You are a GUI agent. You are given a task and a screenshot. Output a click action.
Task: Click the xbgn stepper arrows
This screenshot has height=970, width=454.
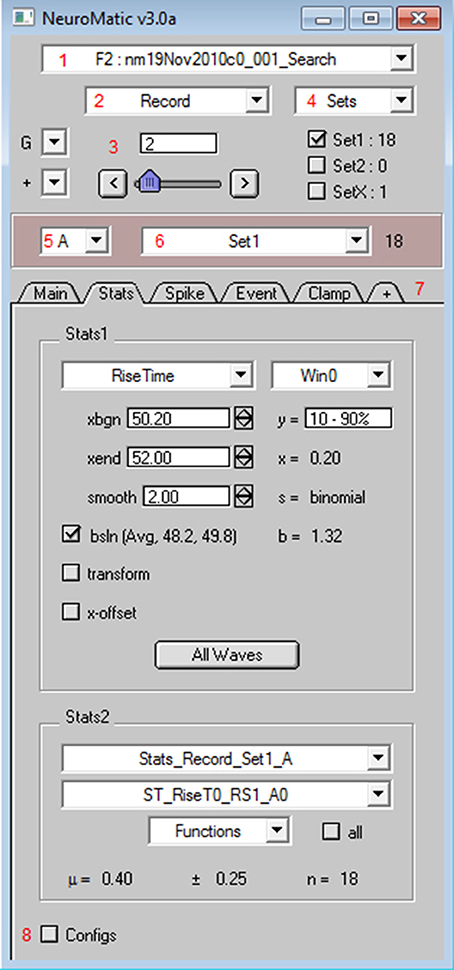[244, 419]
